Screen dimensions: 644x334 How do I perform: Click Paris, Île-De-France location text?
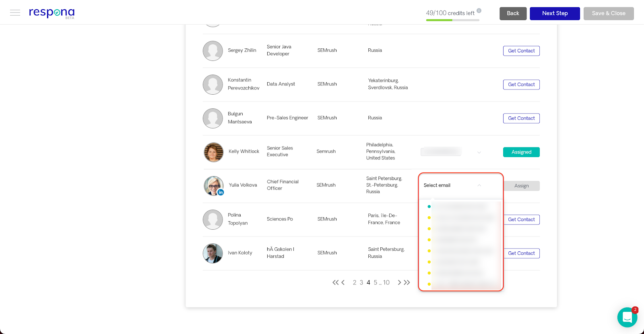(x=384, y=219)
